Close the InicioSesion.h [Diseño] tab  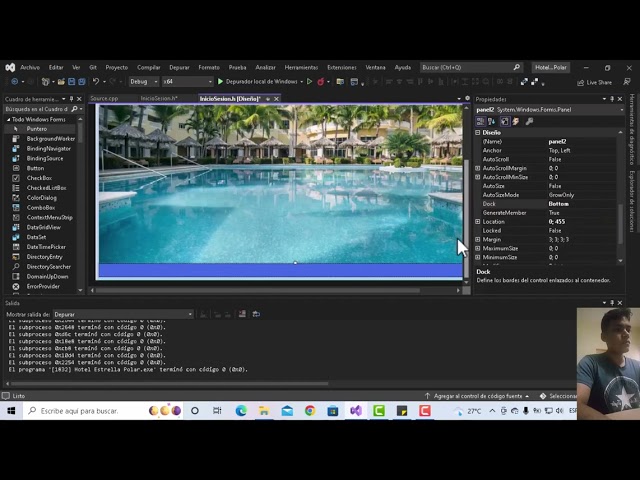click(x=276, y=99)
